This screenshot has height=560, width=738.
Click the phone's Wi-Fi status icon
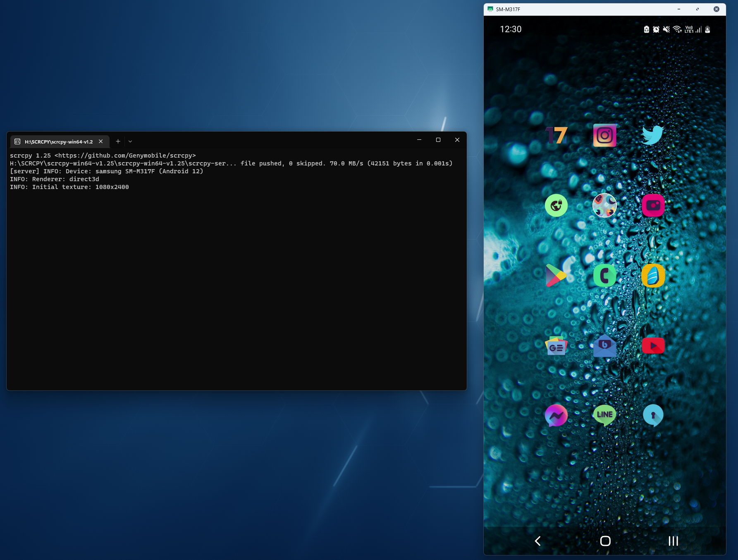coord(677,29)
